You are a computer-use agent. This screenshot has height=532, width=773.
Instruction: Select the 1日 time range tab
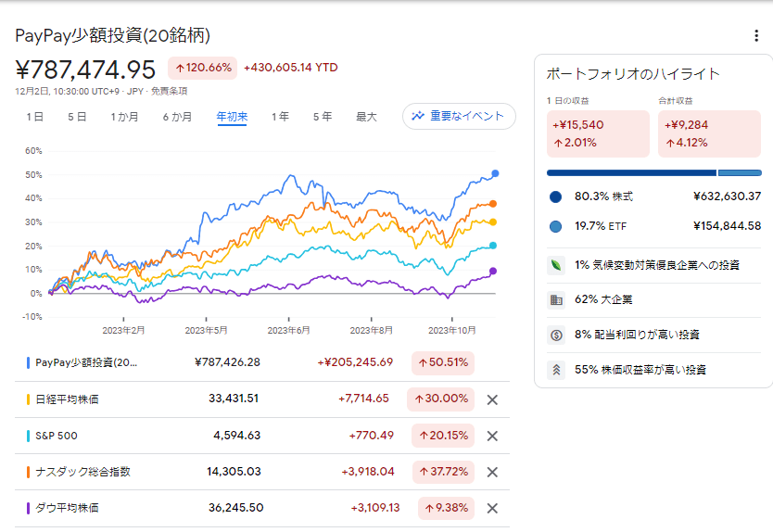[34, 117]
